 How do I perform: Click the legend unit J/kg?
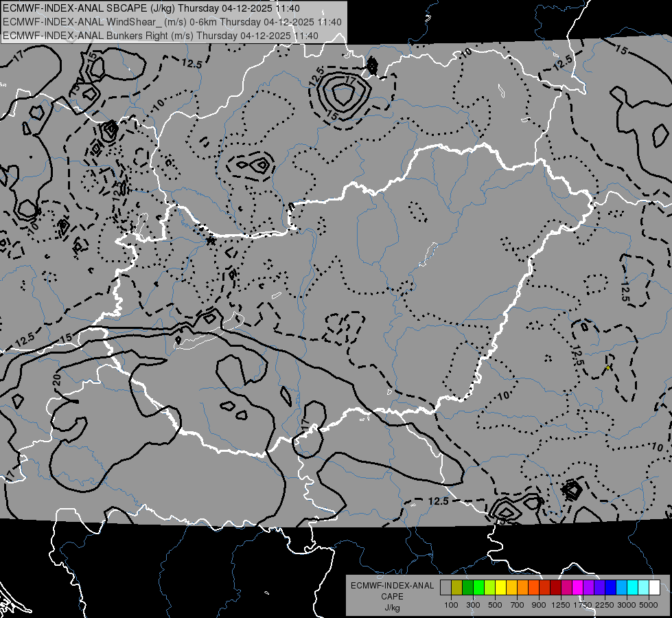pyautogui.click(x=392, y=608)
